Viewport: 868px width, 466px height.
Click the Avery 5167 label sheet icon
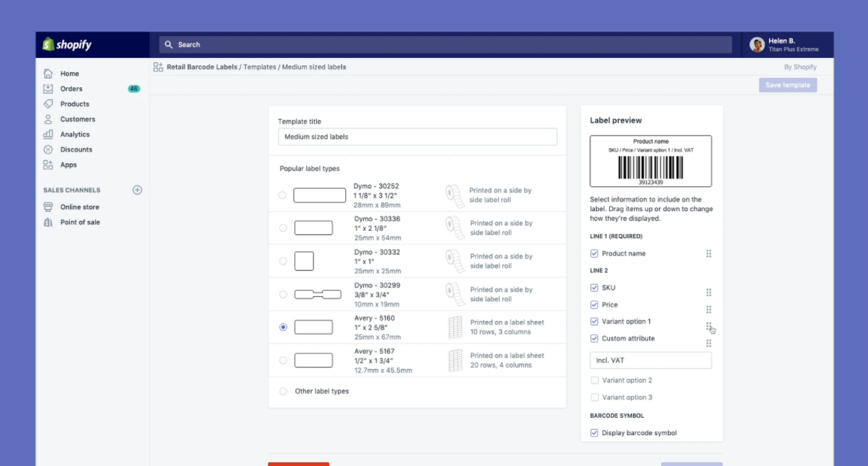click(455, 361)
